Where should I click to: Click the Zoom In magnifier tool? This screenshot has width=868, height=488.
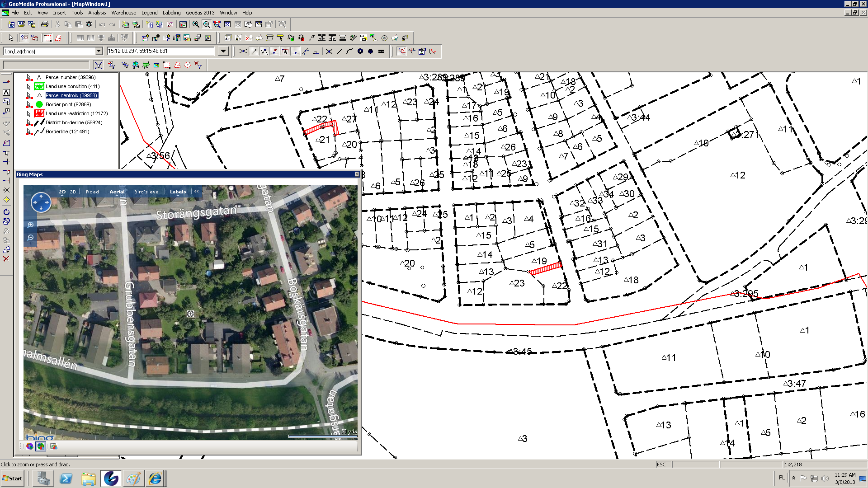(x=196, y=24)
